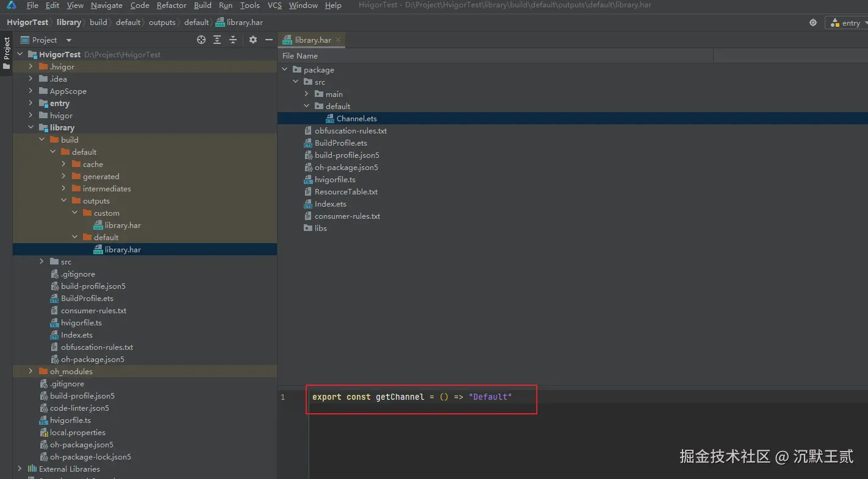Select hvigorfile.ts in the har viewer

pyautogui.click(x=335, y=179)
